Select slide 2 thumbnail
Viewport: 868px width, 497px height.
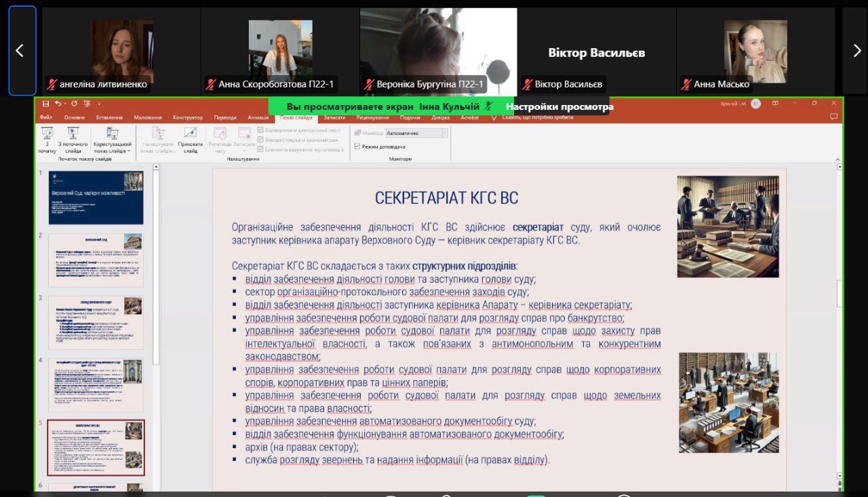point(96,260)
